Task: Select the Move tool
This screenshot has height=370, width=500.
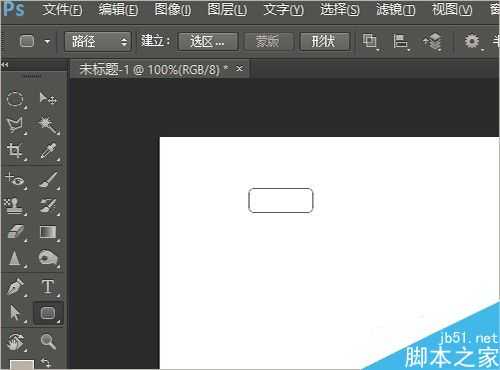Action: pyautogui.click(x=48, y=98)
